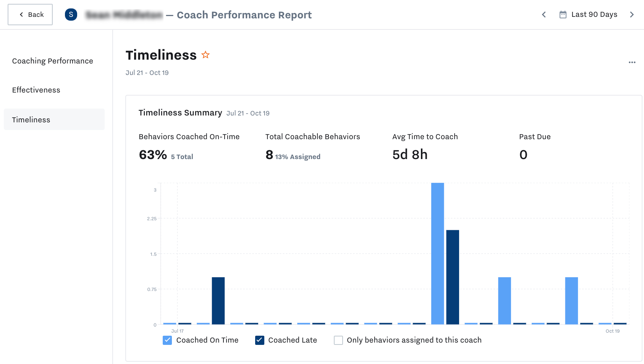
Task: Disable the Coached Late checkbox
Action: pyautogui.click(x=259, y=340)
